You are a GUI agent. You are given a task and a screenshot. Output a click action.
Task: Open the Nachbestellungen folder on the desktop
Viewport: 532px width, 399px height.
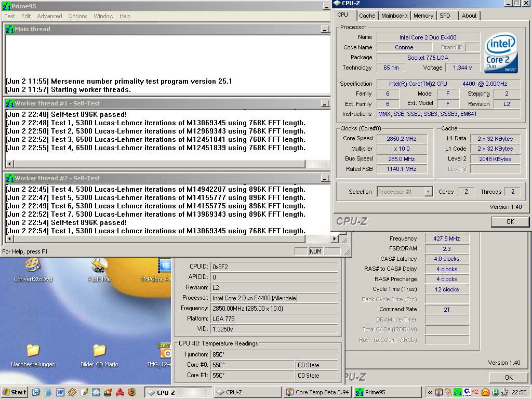[33, 355]
